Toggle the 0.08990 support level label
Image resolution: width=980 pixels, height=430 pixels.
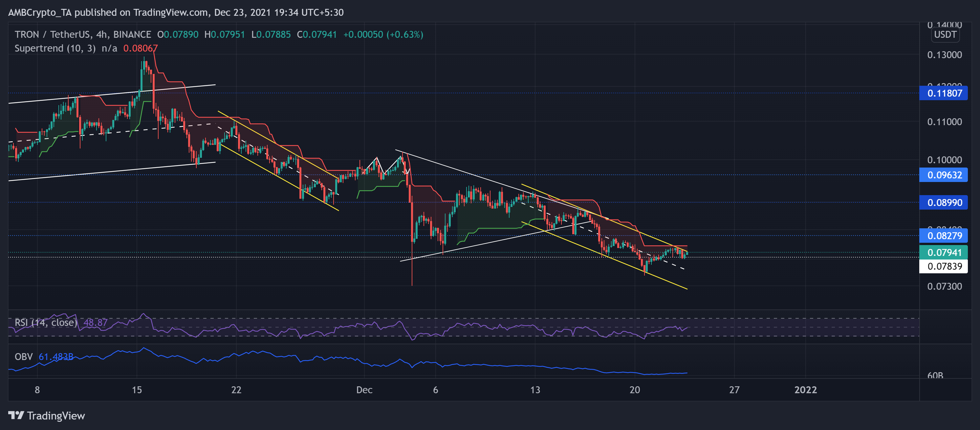(944, 202)
